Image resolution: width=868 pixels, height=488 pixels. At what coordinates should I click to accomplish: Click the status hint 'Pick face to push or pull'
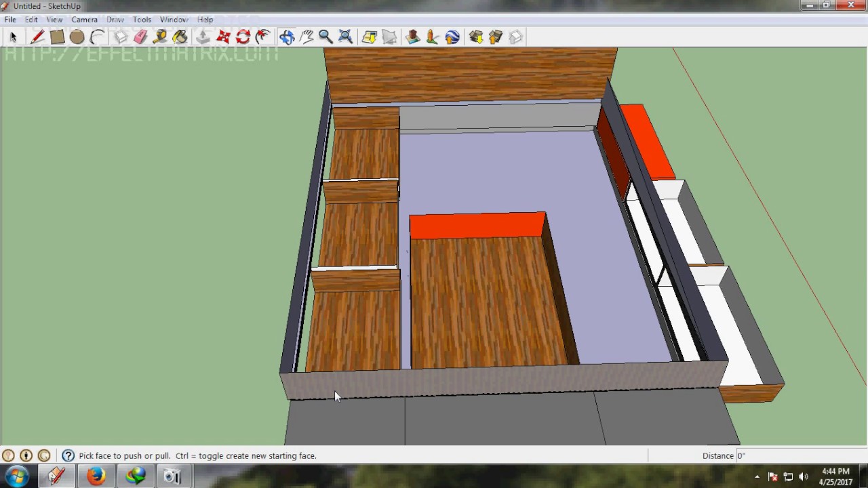124,455
